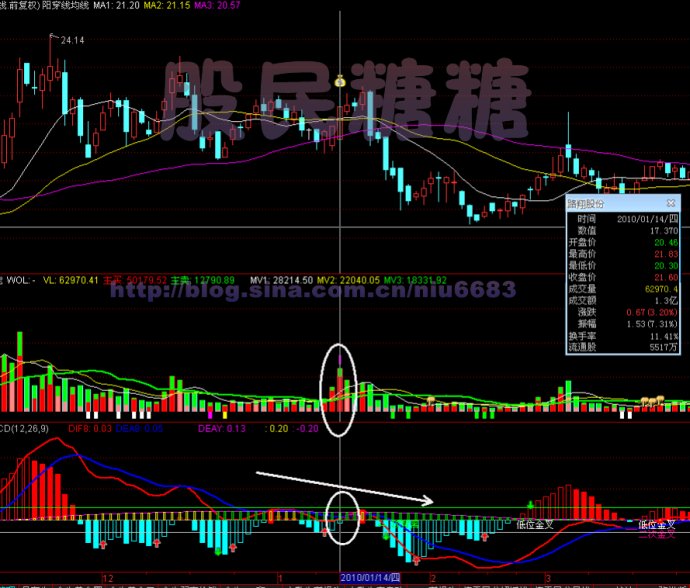Click the 24.14 high price label
The image size is (690, 588).
pyautogui.click(x=72, y=40)
